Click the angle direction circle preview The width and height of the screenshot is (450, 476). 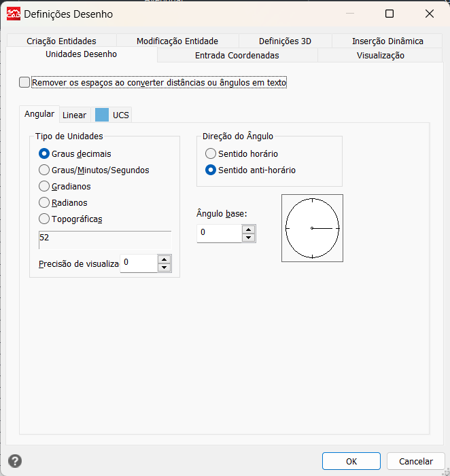click(313, 228)
